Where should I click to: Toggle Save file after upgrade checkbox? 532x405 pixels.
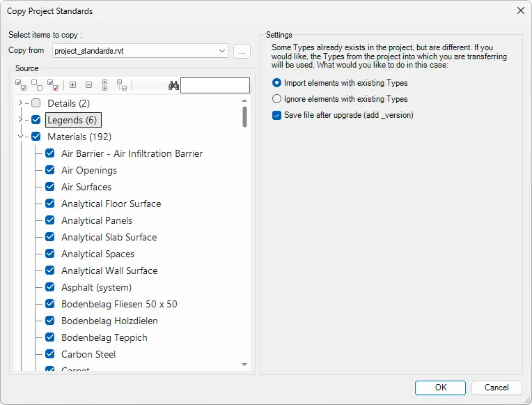coord(277,115)
